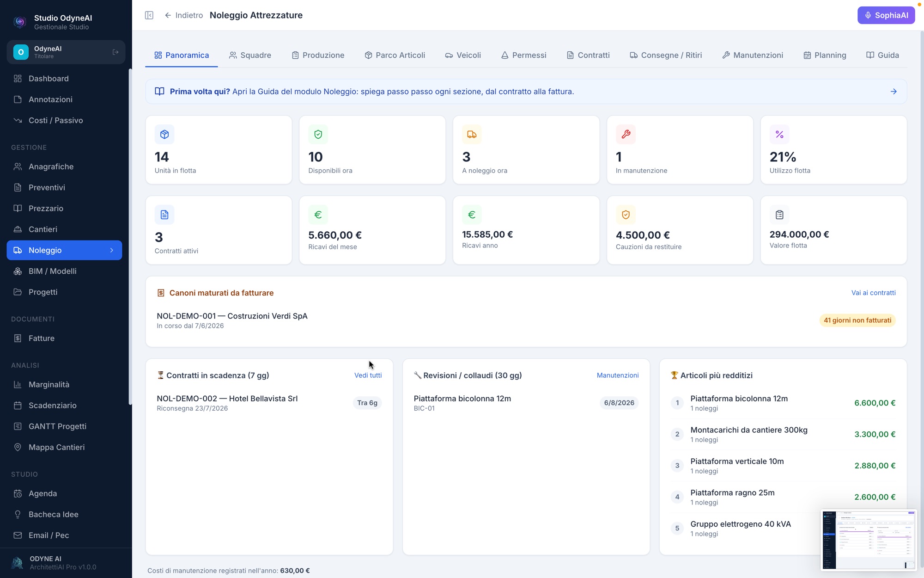Click the logout icon next to OdyneAI
Screen dimensions: 924x578
point(115,52)
